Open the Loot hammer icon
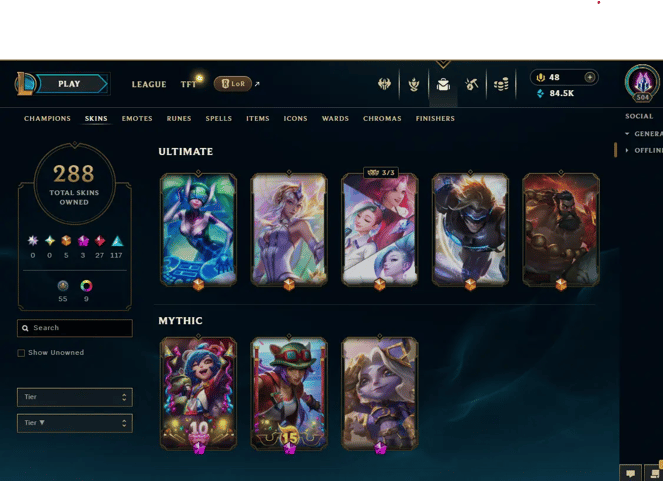This screenshot has width=663, height=481. pyautogui.click(x=471, y=85)
